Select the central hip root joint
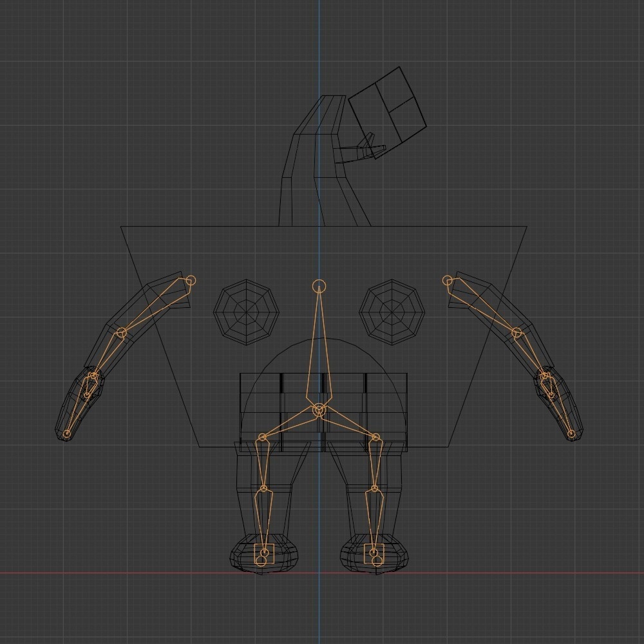 click(x=319, y=410)
